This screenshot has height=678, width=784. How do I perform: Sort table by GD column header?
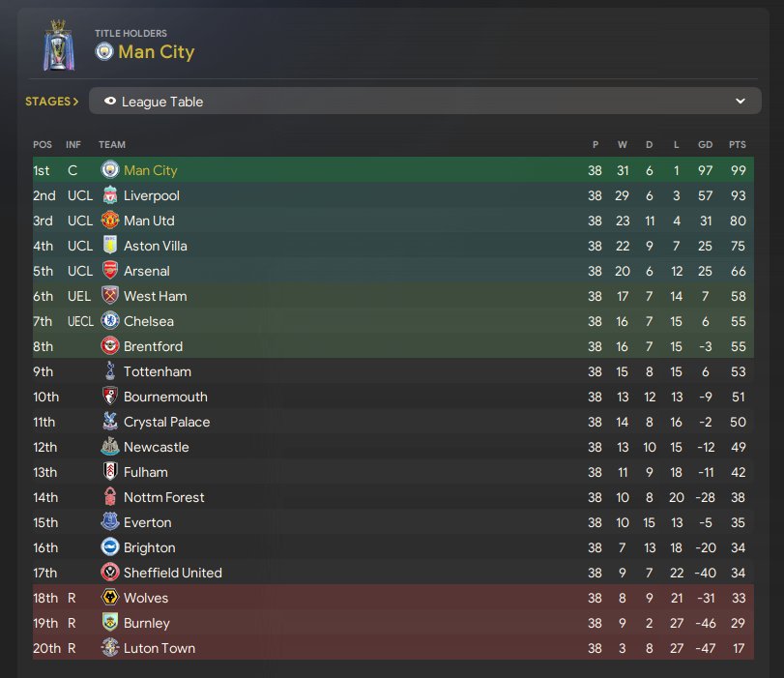coord(705,145)
